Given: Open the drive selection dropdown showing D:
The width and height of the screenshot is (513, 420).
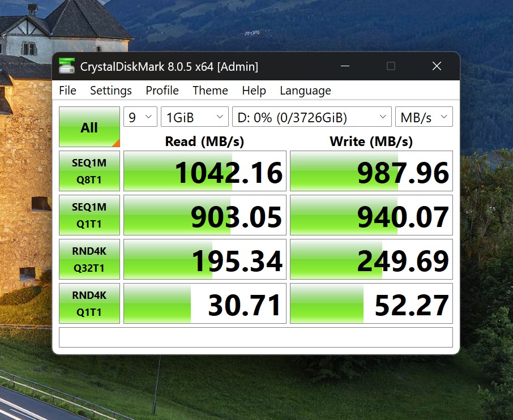Looking at the screenshot, I should point(311,117).
